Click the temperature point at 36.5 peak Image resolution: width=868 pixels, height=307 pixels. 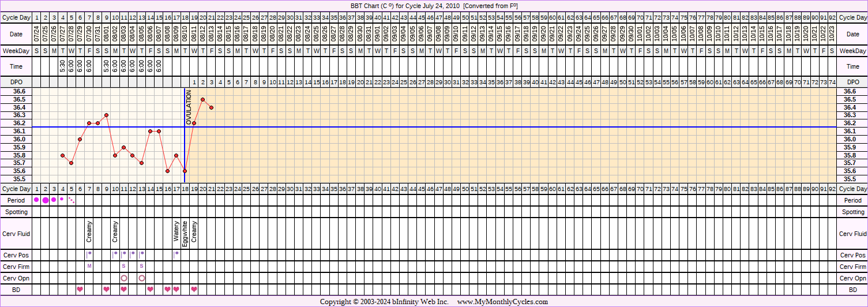point(202,99)
